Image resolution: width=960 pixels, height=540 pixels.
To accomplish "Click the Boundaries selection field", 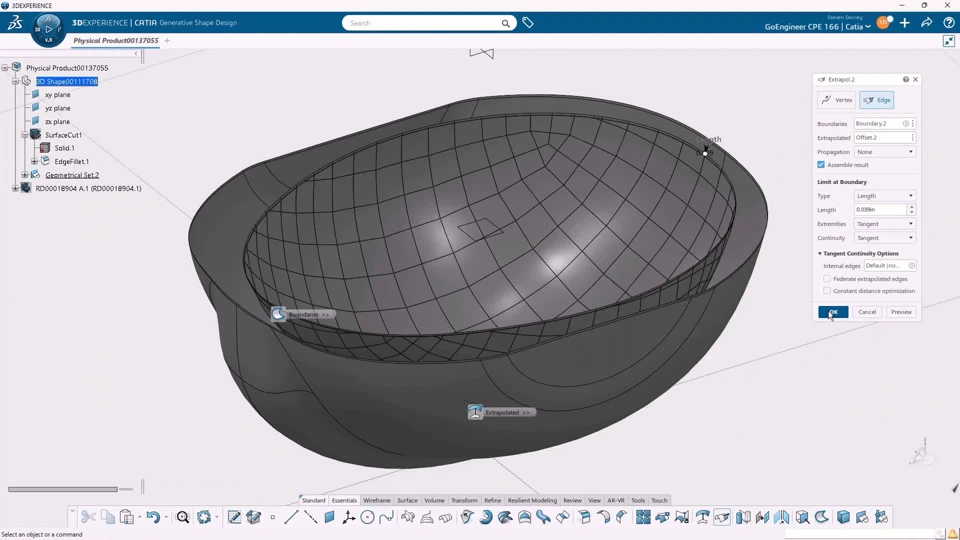I will click(x=885, y=124).
